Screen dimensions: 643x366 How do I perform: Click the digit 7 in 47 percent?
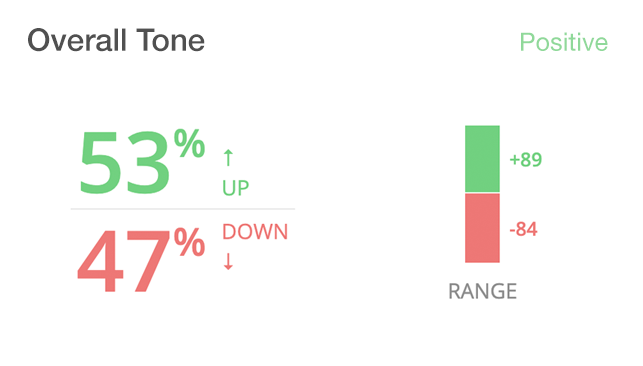coord(148,261)
